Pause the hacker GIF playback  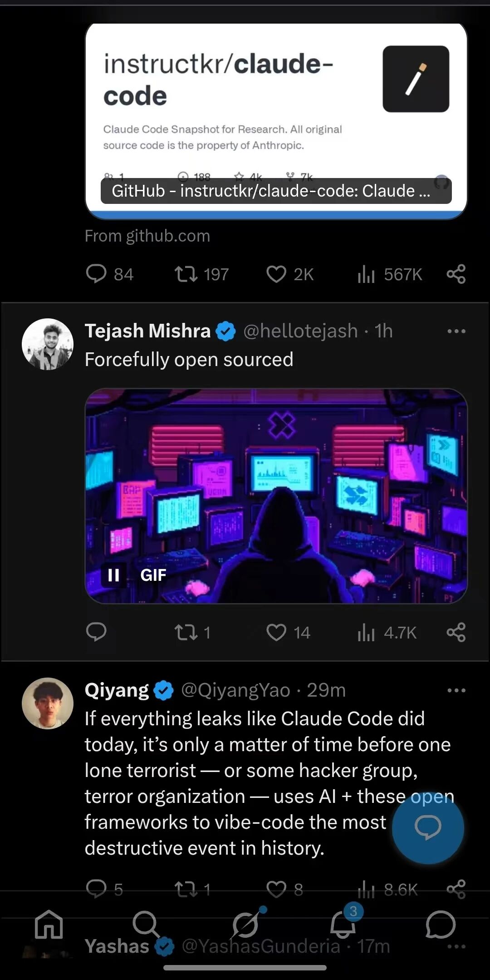[113, 575]
